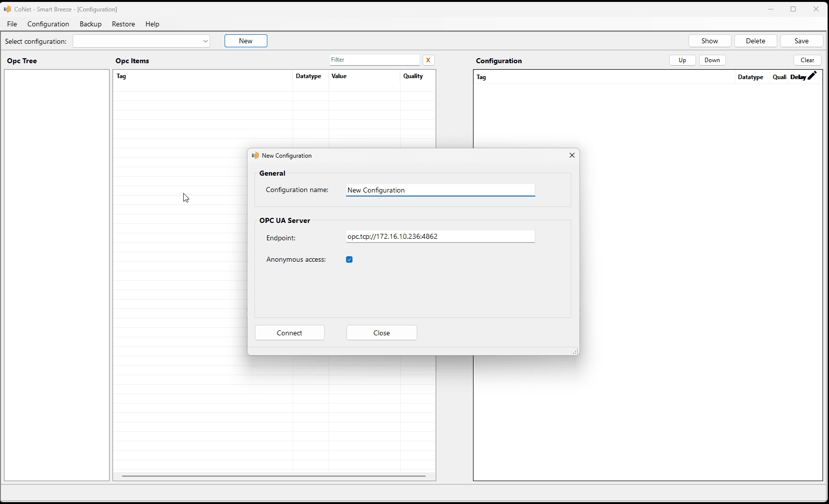Viewport: 829px width, 504px height.
Task: Open the Restore menu
Action: (x=123, y=24)
